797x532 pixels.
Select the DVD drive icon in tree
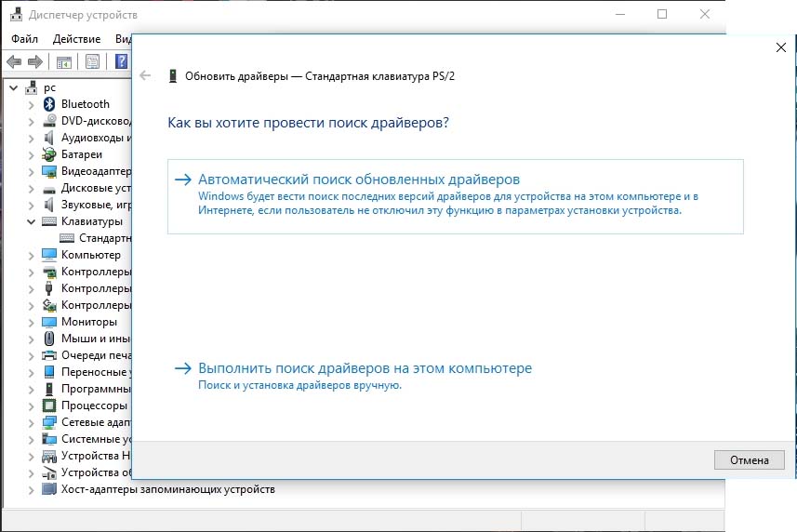49,121
